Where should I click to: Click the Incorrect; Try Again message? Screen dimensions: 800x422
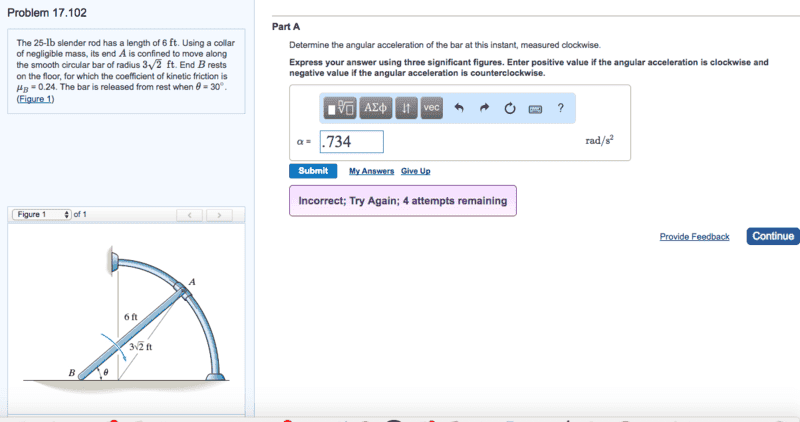click(x=403, y=201)
